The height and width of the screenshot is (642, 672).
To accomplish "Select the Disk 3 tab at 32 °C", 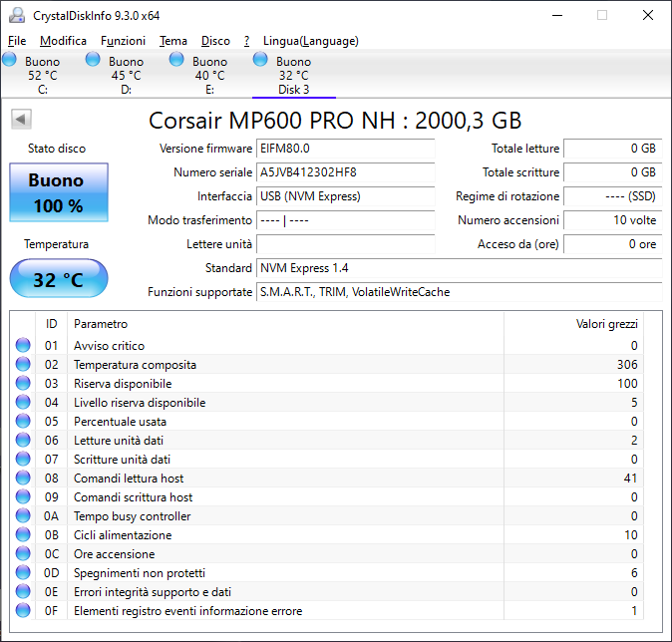I will [x=293, y=75].
